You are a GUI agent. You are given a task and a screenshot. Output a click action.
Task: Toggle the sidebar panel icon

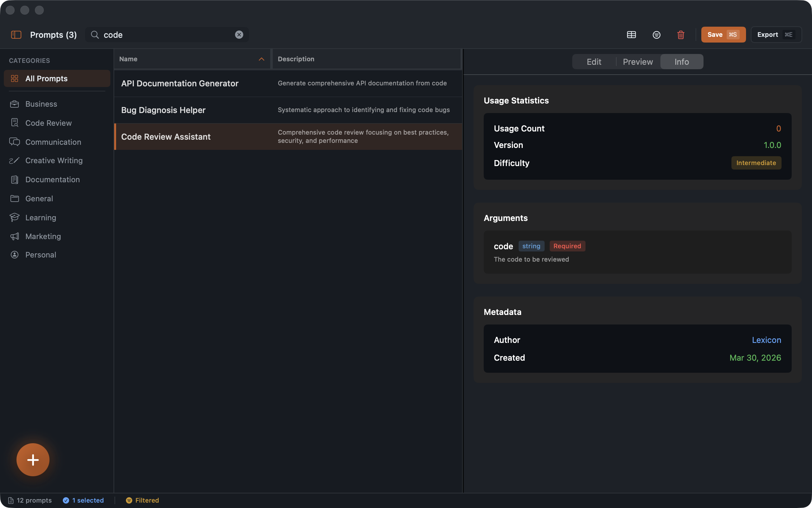pos(16,35)
